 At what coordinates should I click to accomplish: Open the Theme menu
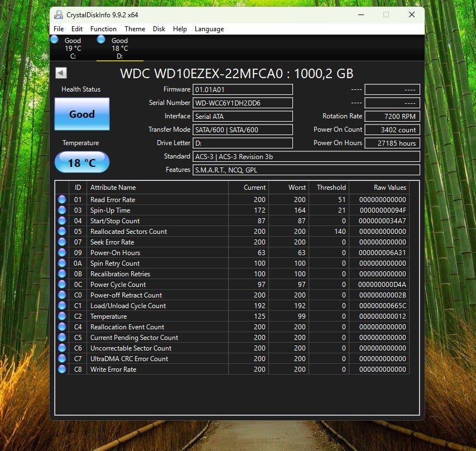[x=135, y=29]
